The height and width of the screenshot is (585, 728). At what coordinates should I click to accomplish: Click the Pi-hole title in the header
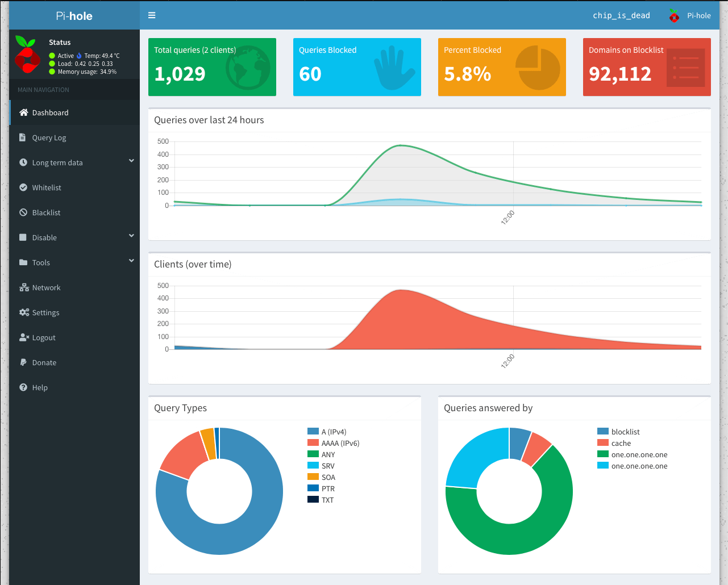[74, 16]
